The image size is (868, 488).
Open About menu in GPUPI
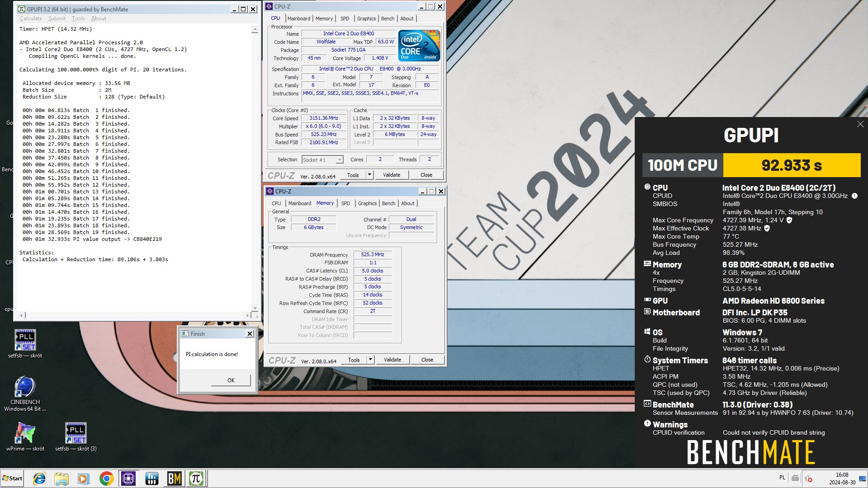99,19
